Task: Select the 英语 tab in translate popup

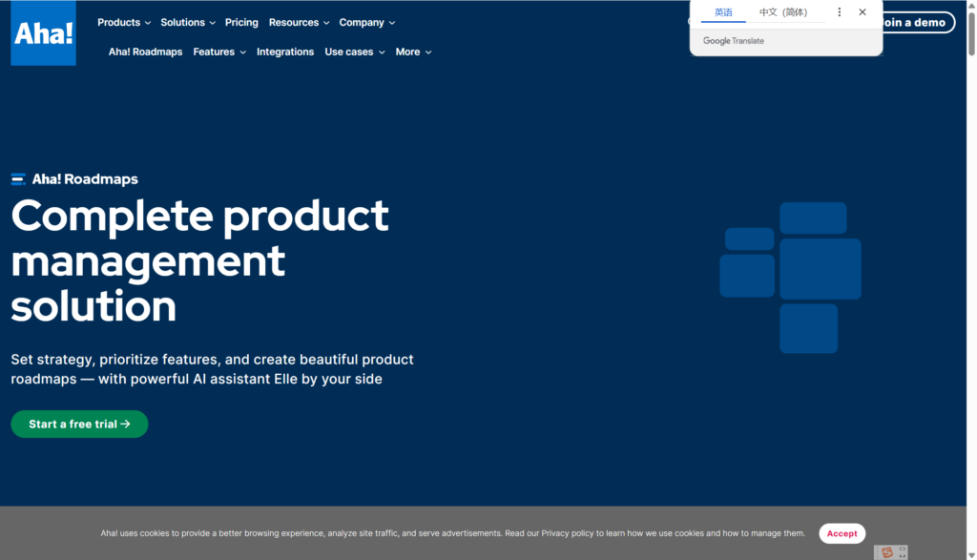Action: click(723, 12)
